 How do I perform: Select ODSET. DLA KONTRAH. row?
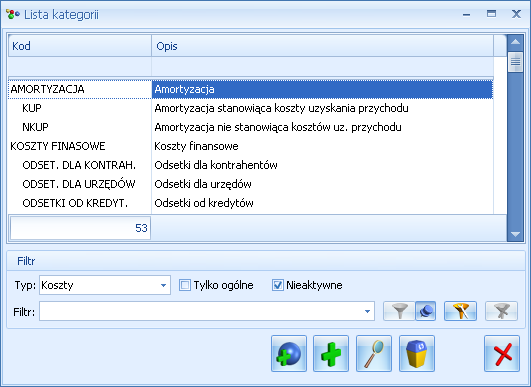(251, 165)
